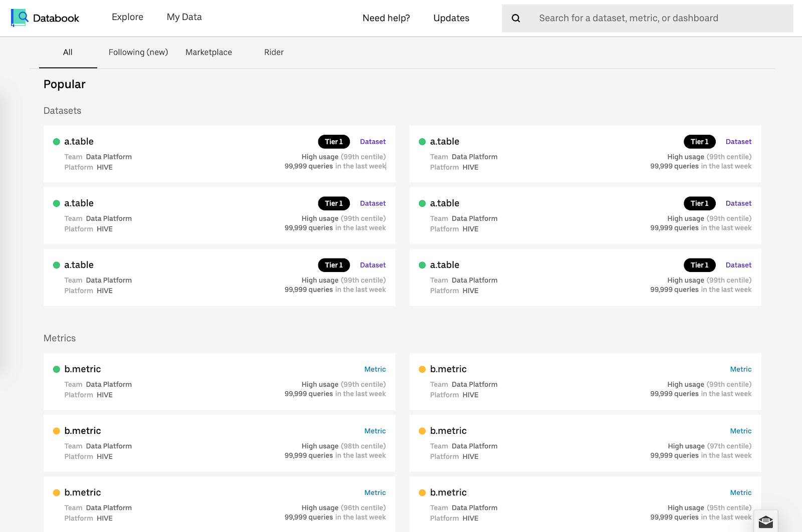
Task: Open the b.metric with 97th centile usage
Action: coord(448,431)
